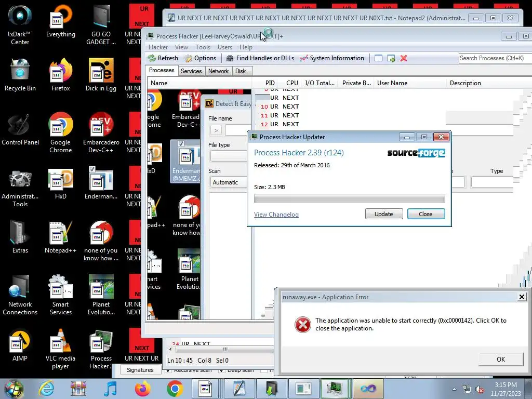532x399 pixels.
Task: Open Dick in Egg desktop icon
Action: (101, 75)
